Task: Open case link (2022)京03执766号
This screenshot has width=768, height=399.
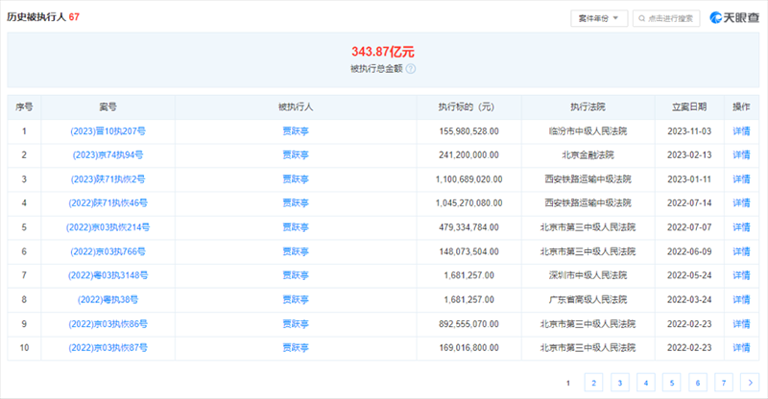Action: coord(108,252)
